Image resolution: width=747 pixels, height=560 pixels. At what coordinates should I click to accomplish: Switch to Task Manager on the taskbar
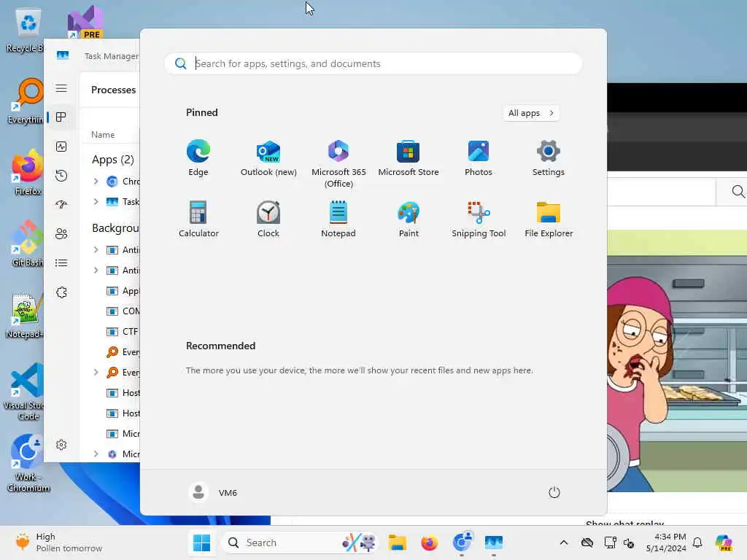494,542
